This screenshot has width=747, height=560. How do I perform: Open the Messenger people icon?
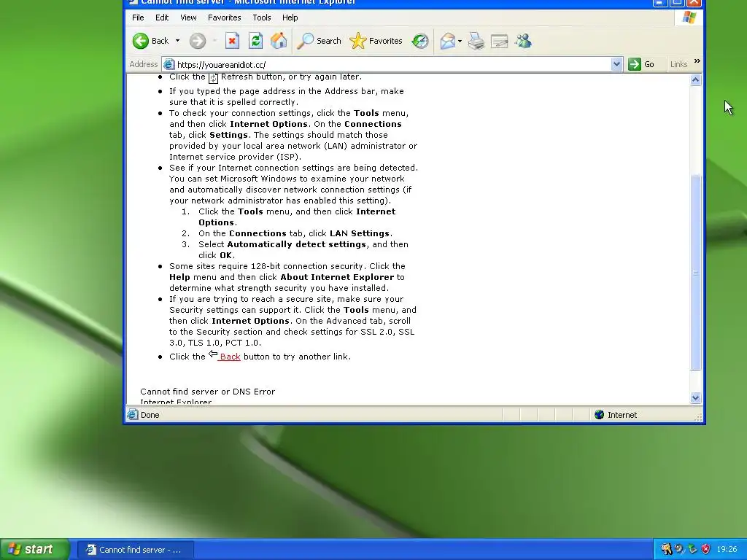pos(523,41)
